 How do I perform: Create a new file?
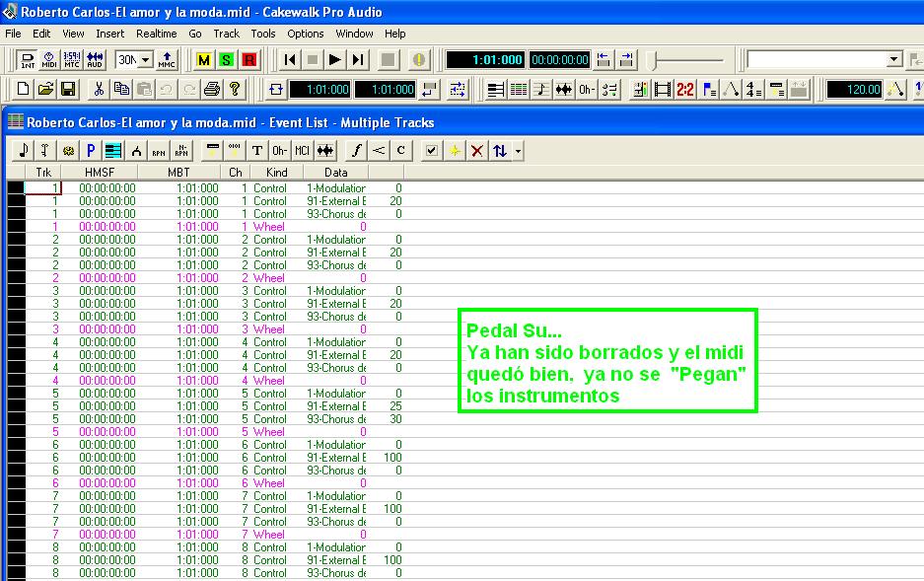pyautogui.click(x=23, y=89)
